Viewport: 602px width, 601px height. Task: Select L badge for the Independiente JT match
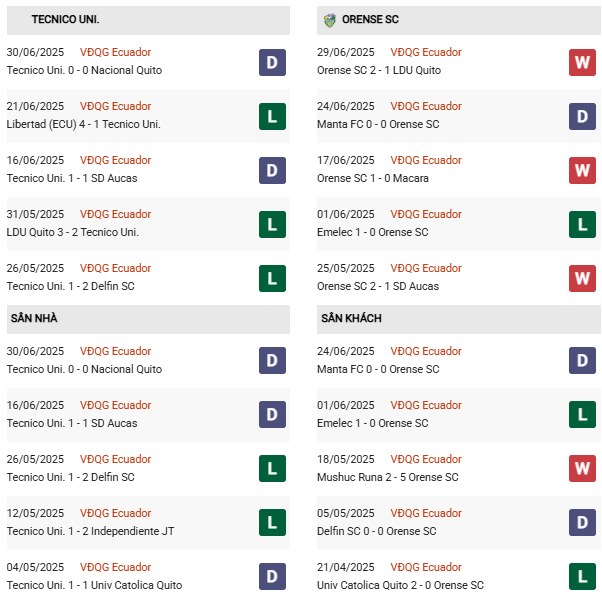tap(271, 523)
